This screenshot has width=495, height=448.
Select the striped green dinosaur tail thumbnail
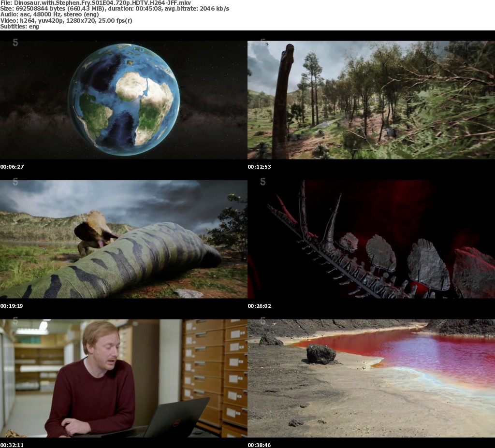tap(124, 239)
